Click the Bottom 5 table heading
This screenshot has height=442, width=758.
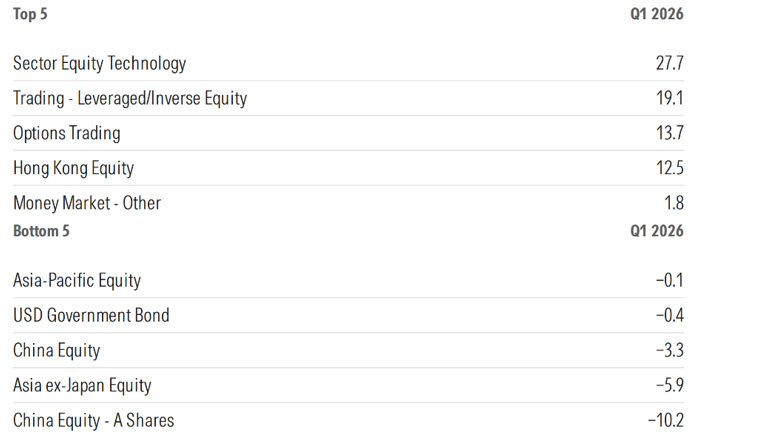[41, 231]
